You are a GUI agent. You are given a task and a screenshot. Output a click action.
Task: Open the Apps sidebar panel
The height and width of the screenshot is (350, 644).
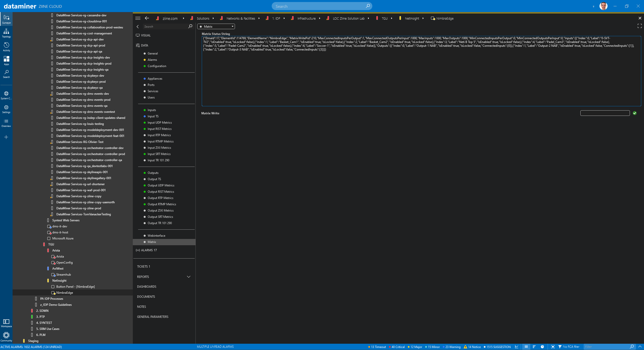click(x=6, y=61)
